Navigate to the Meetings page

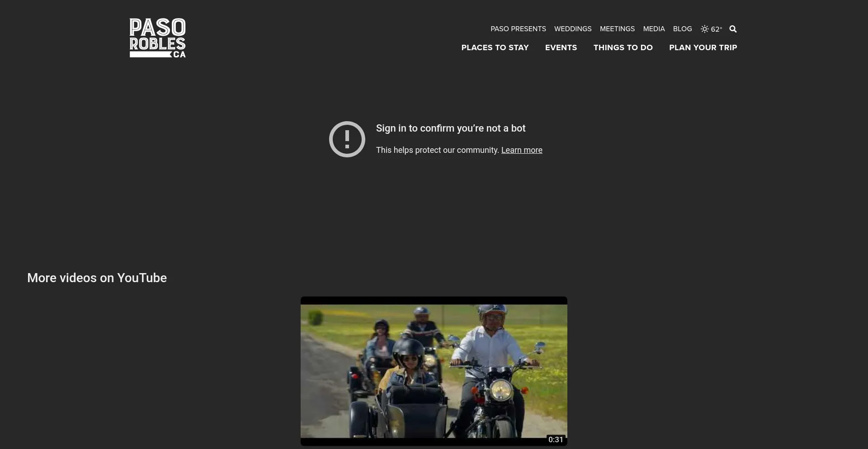[617, 29]
